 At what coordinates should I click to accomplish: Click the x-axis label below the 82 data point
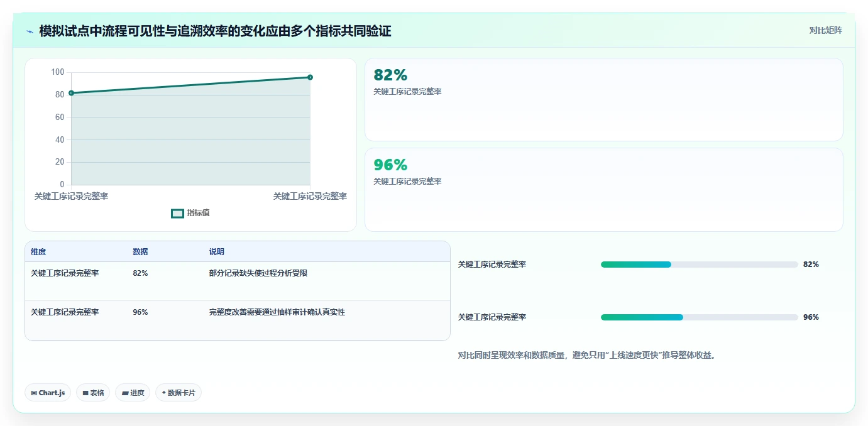(71, 196)
